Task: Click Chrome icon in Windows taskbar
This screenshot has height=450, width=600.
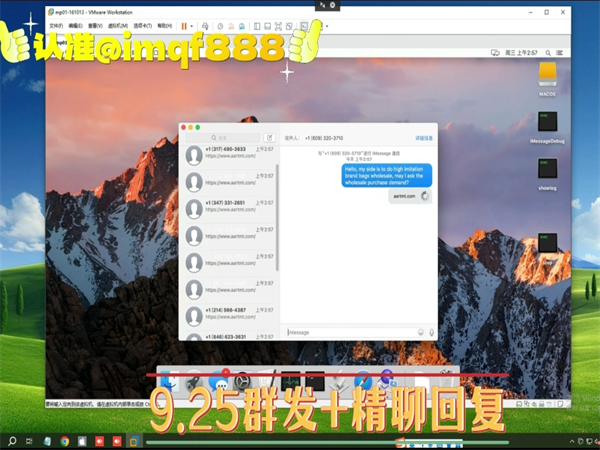Action: coord(63,440)
